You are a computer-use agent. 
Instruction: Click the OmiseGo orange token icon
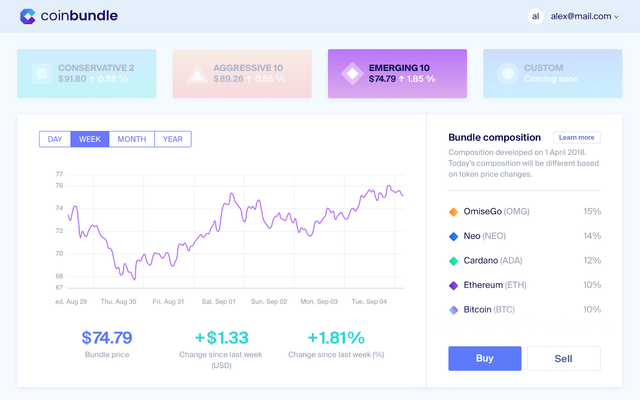(x=454, y=212)
